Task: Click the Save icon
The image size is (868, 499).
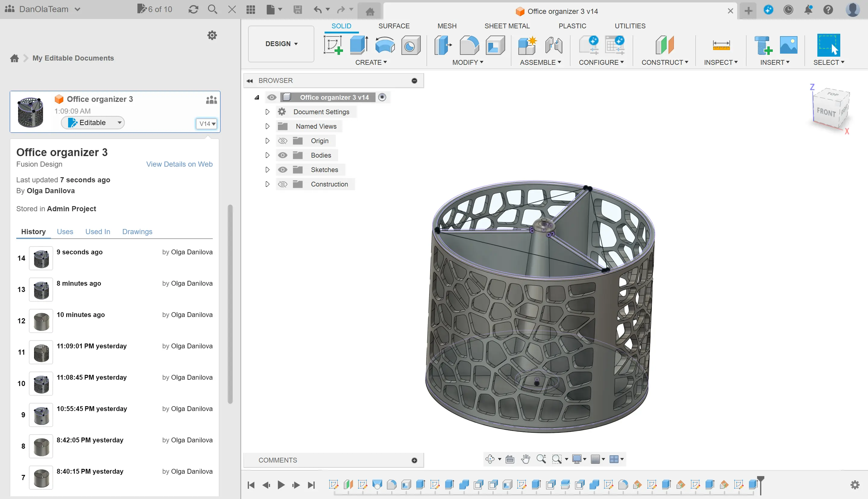Action: (x=297, y=9)
